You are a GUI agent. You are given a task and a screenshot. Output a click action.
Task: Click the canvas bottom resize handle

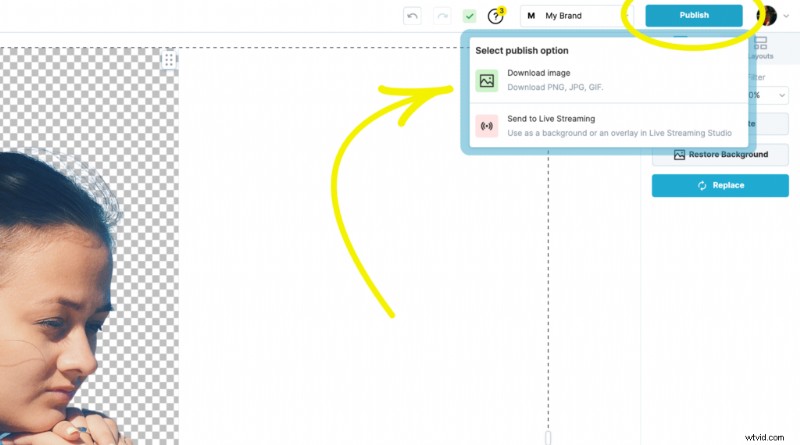click(548, 437)
